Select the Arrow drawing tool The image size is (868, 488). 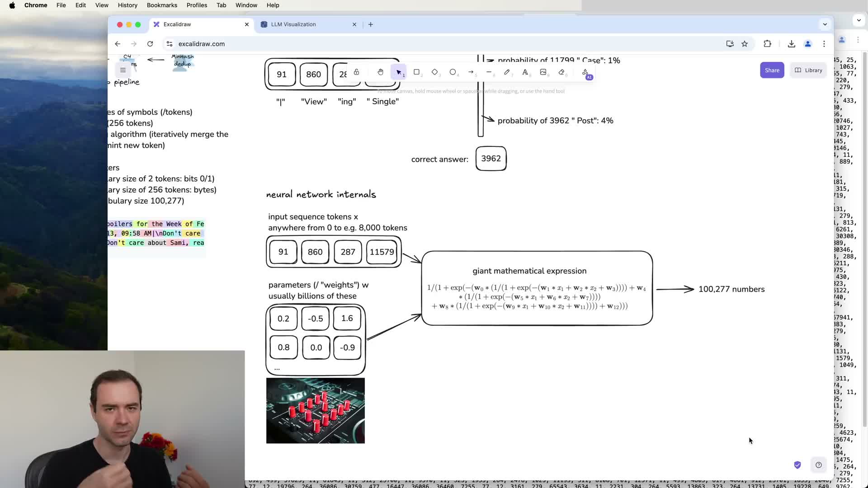(471, 72)
